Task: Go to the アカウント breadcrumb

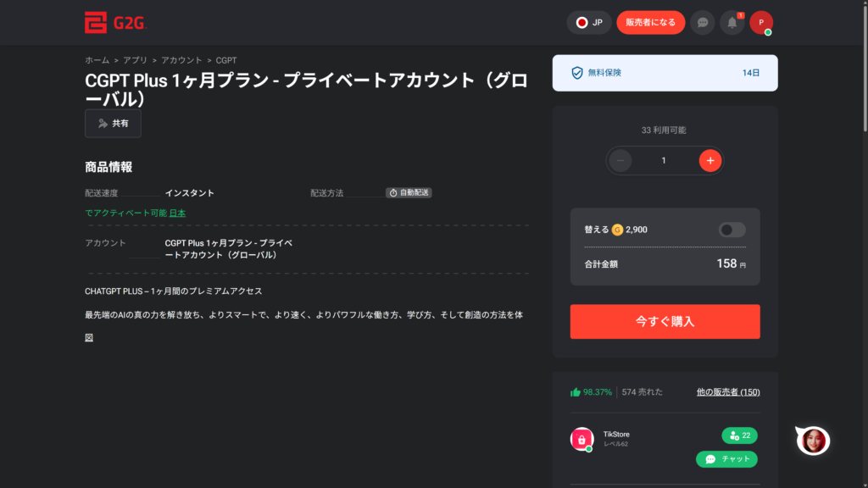Action: point(181,60)
